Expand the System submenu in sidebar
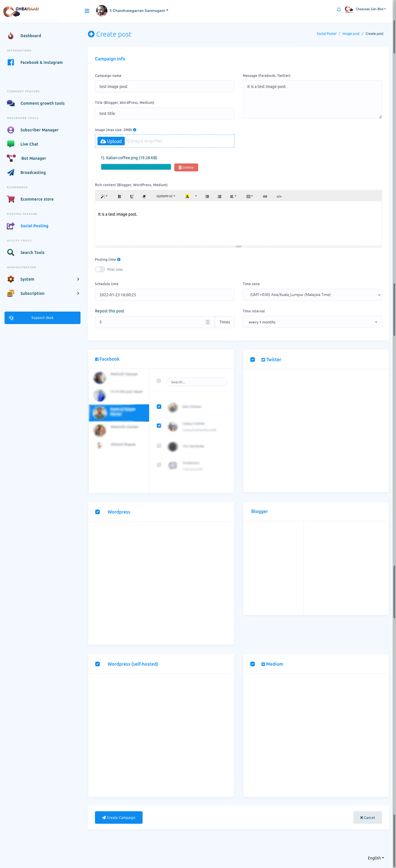The image size is (396, 868). pyautogui.click(x=78, y=279)
